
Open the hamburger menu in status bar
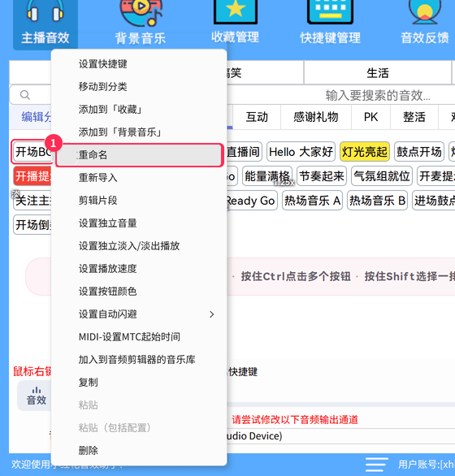[377, 465]
